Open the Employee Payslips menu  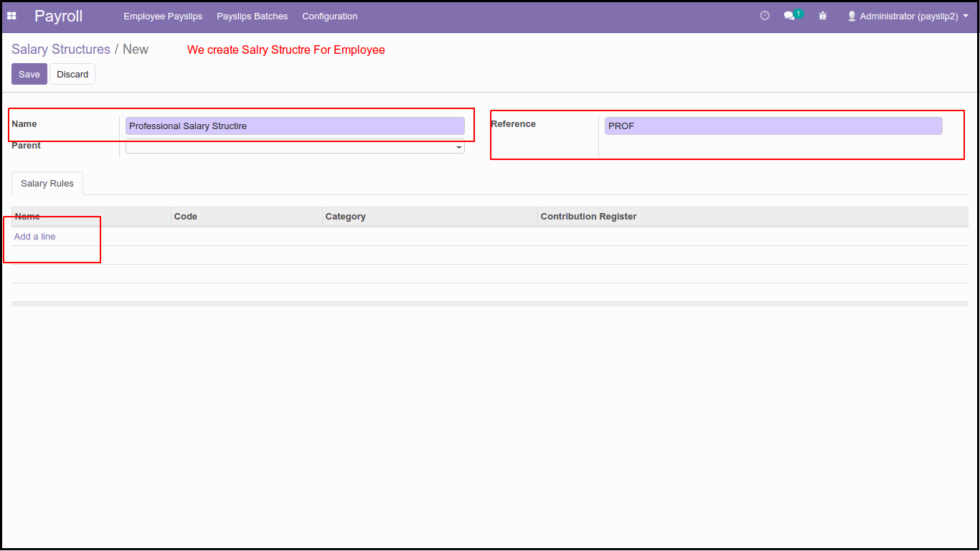(x=163, y=16)
